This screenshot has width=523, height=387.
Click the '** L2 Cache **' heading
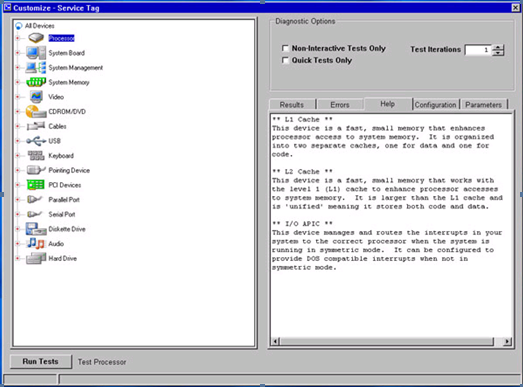pyautogui.click(x=302, y=171)
